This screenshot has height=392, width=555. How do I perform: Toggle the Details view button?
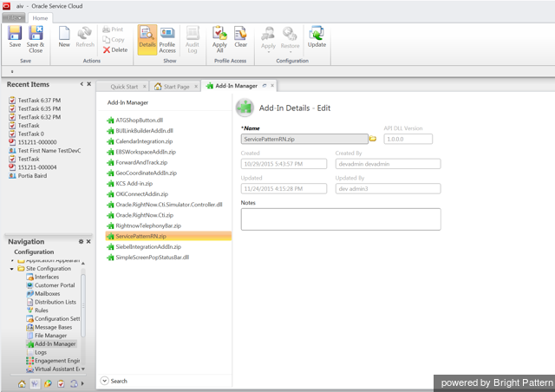pos(147,40)
